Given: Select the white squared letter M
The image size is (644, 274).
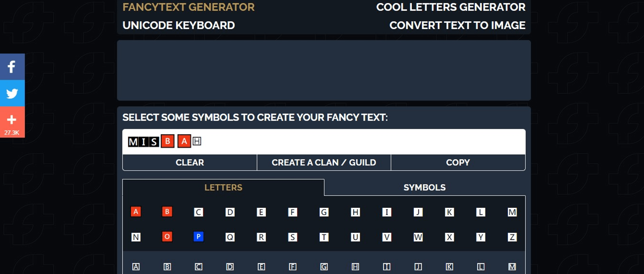Looking at the screenshot, I should [511, 212].
